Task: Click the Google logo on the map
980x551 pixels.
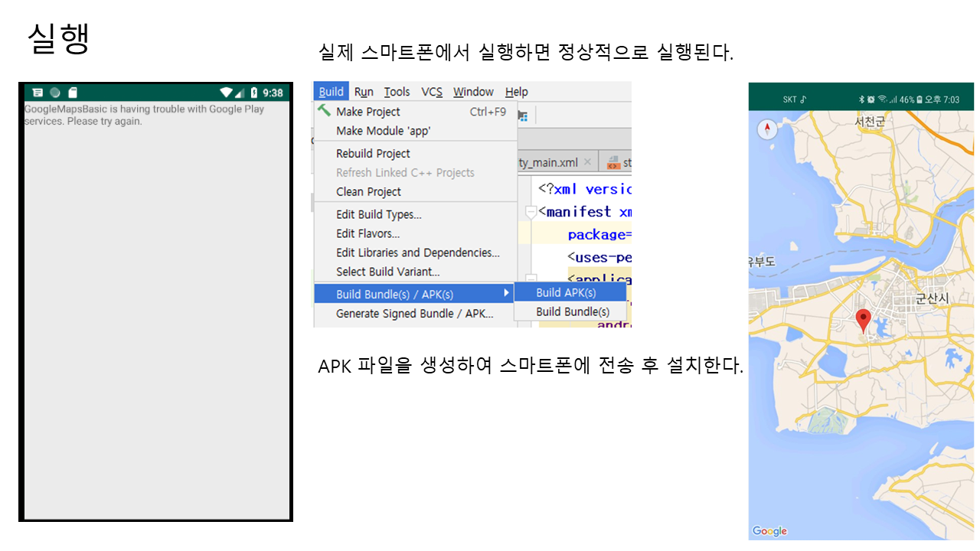Action: pos(769,531)
